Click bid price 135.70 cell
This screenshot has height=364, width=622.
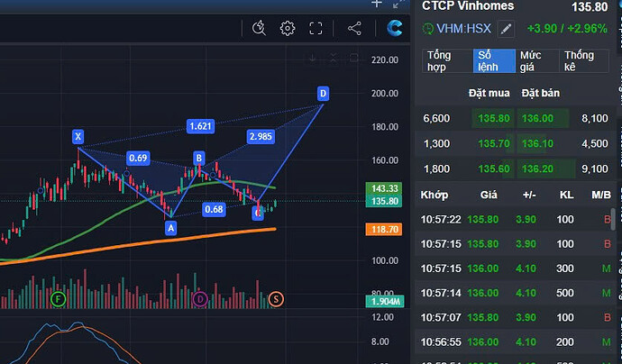[x=493, y=143]
